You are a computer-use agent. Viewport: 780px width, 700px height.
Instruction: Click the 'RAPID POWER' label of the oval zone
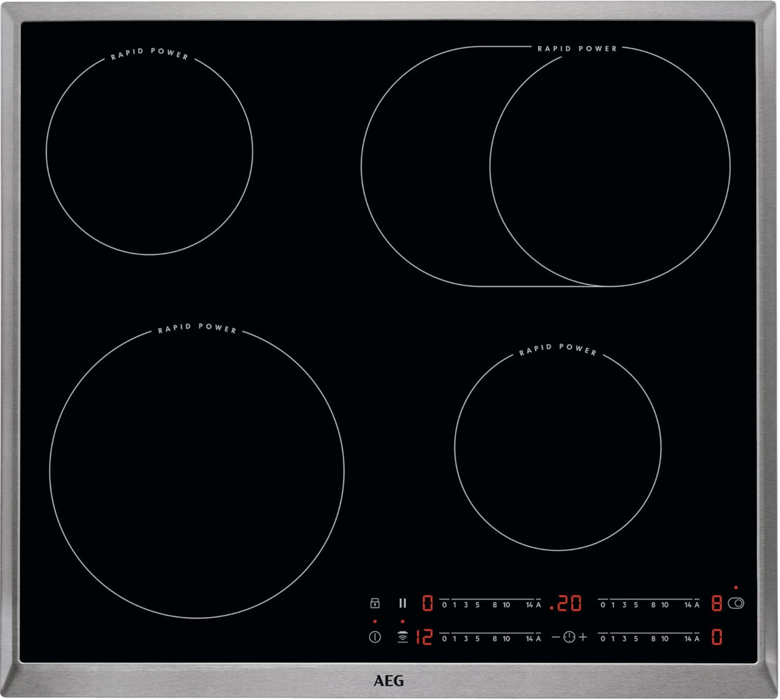pos(577,48)
